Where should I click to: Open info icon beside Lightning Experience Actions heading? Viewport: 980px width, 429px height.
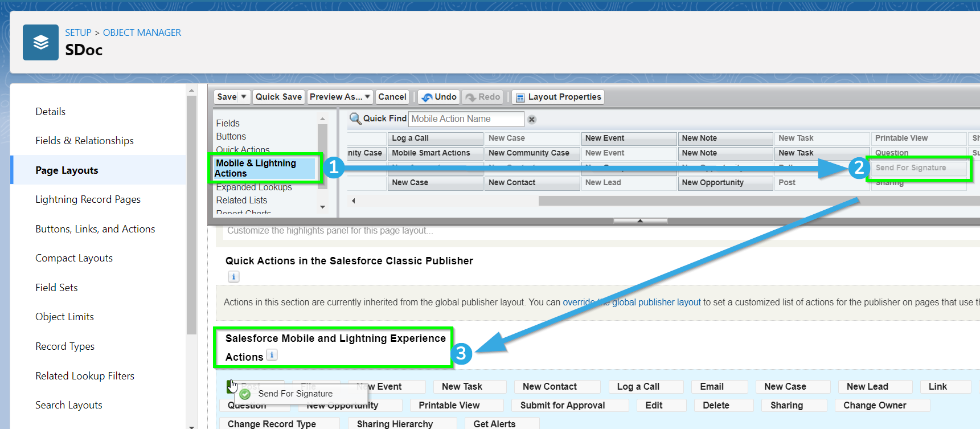coord(272,355)
